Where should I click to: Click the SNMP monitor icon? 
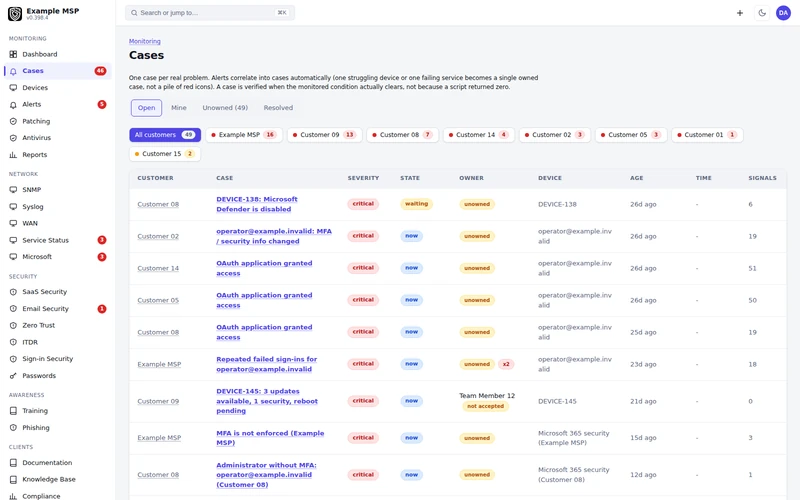tap(13, 190)
